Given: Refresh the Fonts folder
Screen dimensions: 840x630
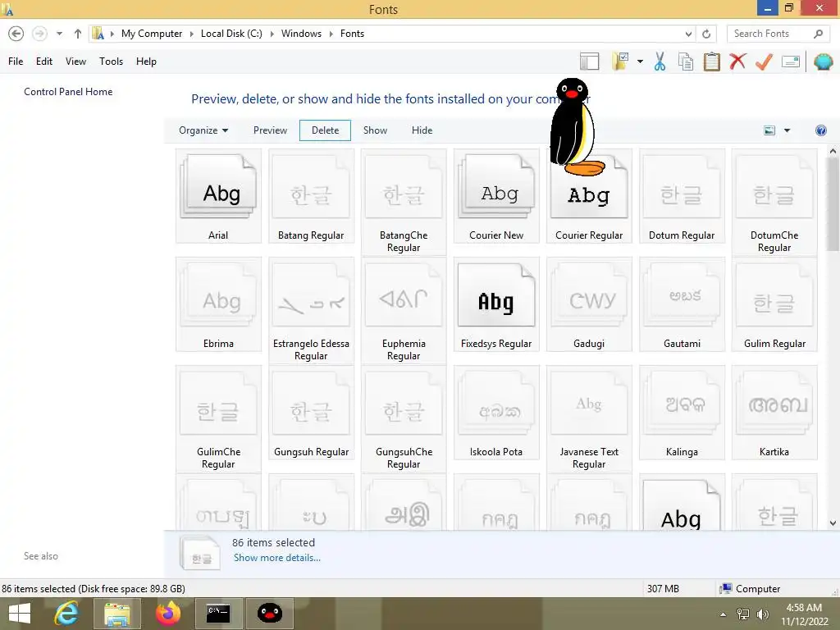Looking at the screenshot, I should click(706, 34).
